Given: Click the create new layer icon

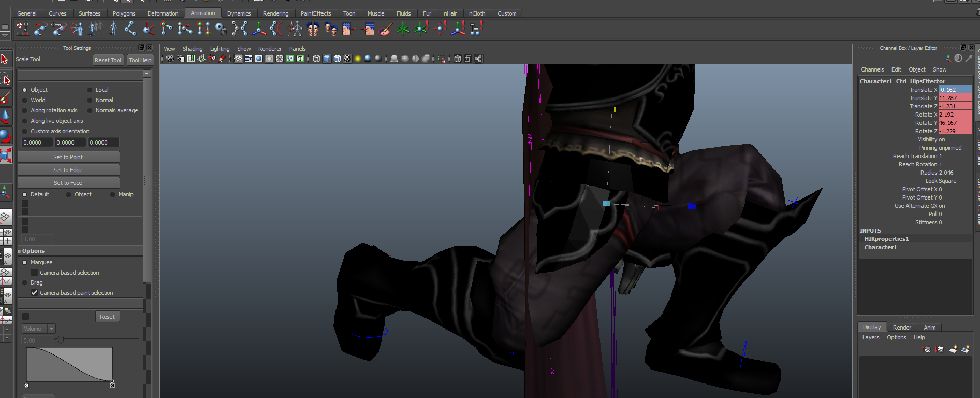Looking at the screenshot, I should tap(953, 349).
